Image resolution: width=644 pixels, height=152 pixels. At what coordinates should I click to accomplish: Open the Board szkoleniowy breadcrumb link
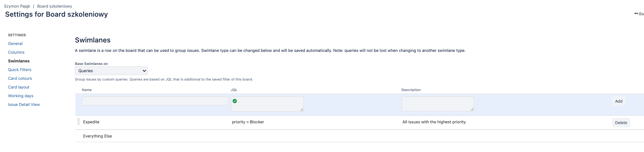coord(55,6)
